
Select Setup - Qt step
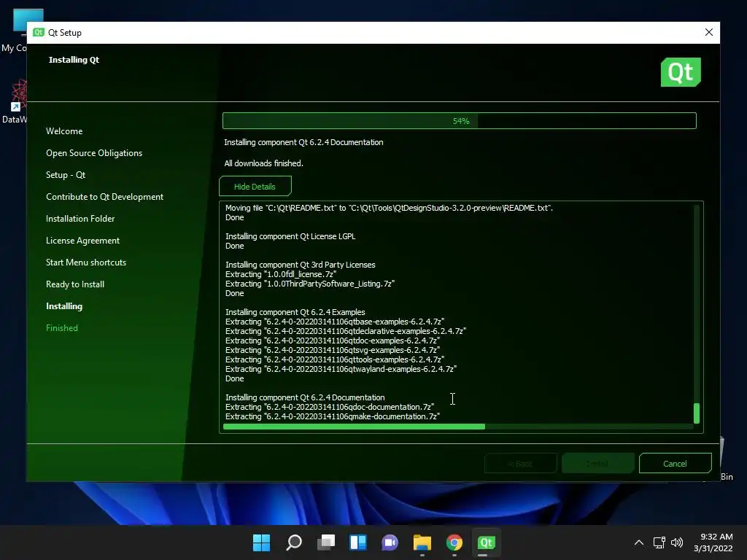point(66,175)
